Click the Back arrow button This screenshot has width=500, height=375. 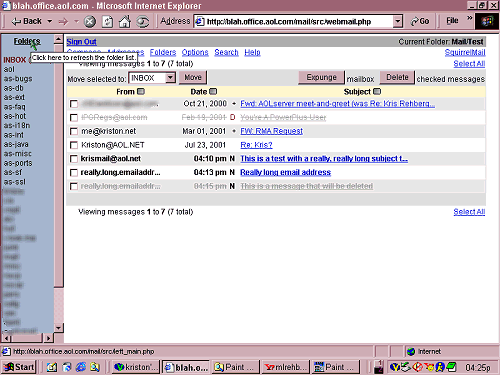26,21
